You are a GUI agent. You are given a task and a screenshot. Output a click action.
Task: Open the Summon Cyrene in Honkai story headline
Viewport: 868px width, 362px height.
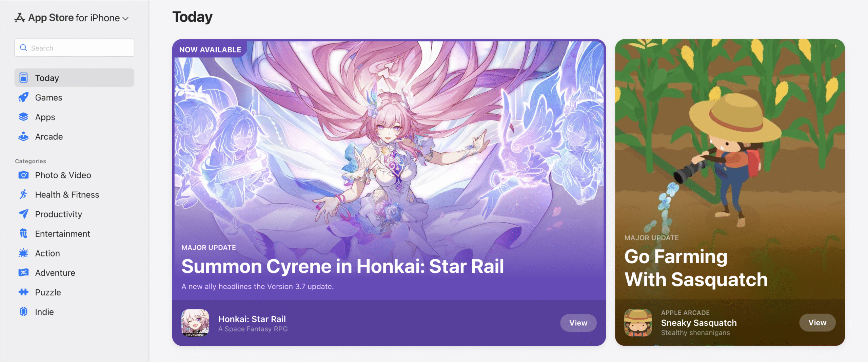(342, 266)
